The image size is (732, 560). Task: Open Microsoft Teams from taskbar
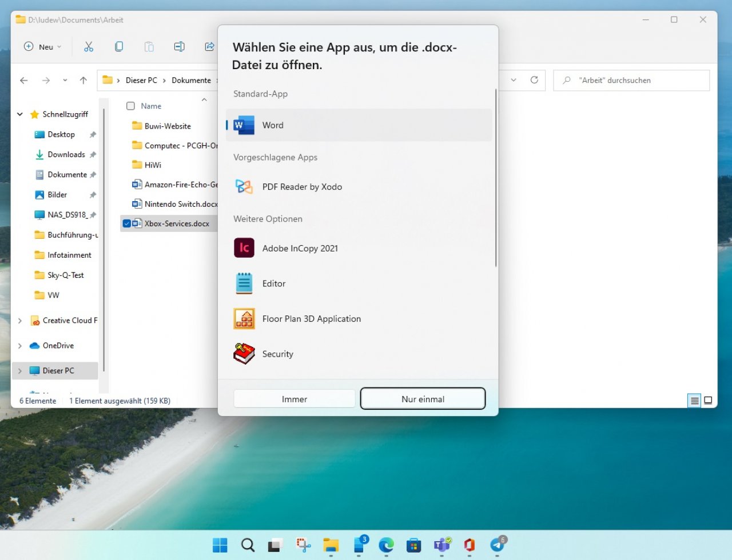(441, 545)
